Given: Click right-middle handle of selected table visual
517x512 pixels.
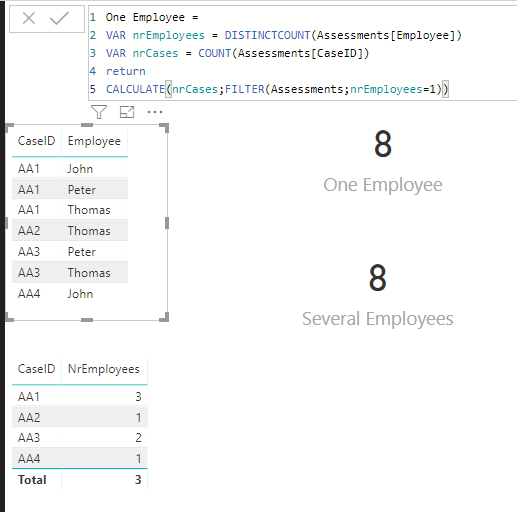Looking at the screenshot, I should pos(167,223).
